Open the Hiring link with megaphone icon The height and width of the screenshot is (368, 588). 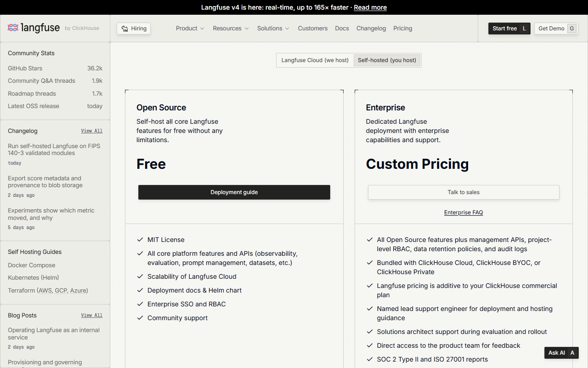tap(134, 29)
